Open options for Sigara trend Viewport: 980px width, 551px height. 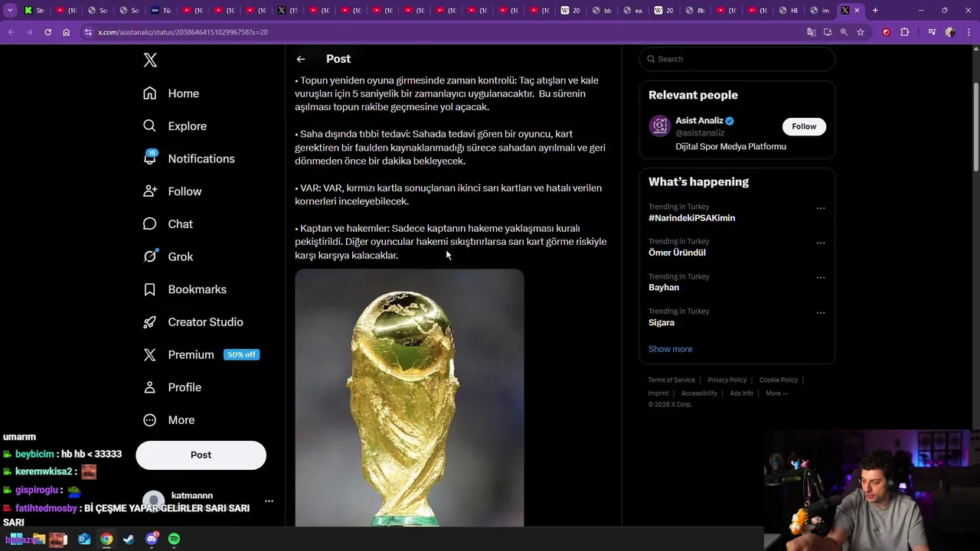821,312
